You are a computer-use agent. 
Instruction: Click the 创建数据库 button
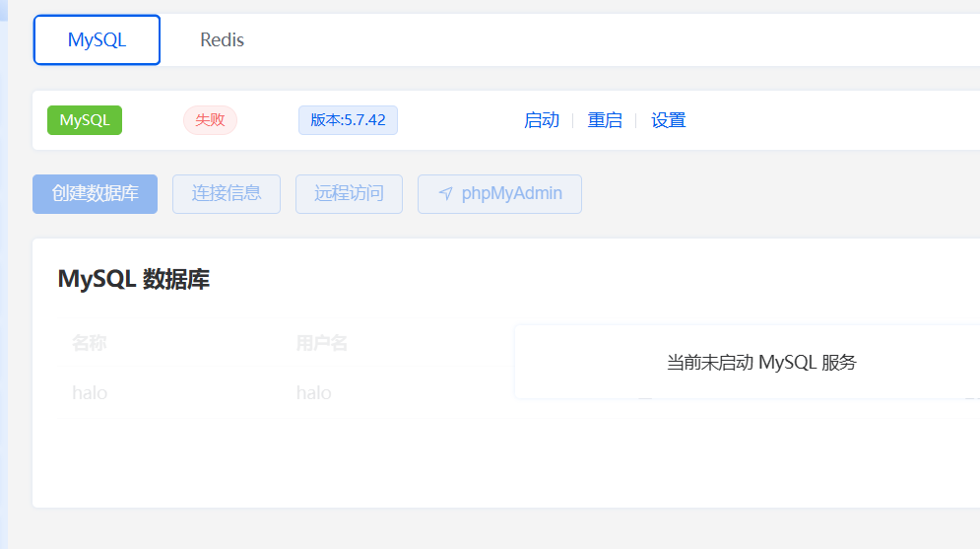tap(95, 194)
